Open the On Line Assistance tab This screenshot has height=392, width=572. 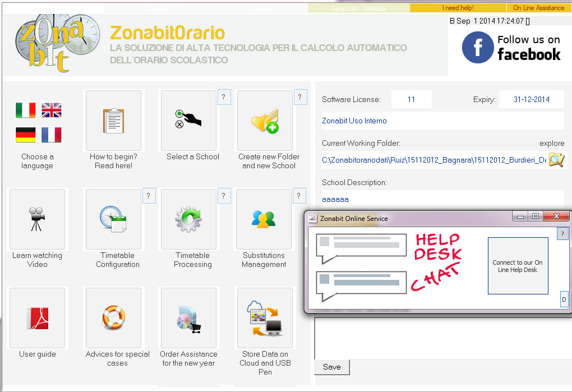coord(538,8)
